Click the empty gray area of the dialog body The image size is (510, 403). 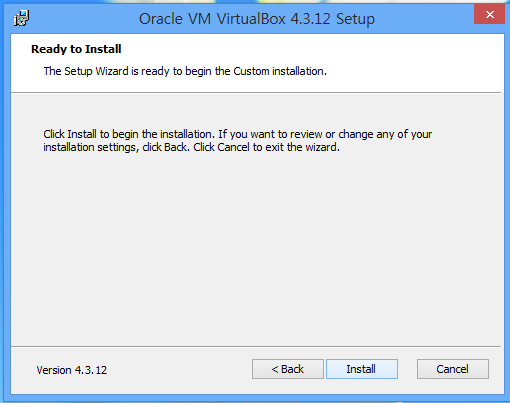point(255,247)
